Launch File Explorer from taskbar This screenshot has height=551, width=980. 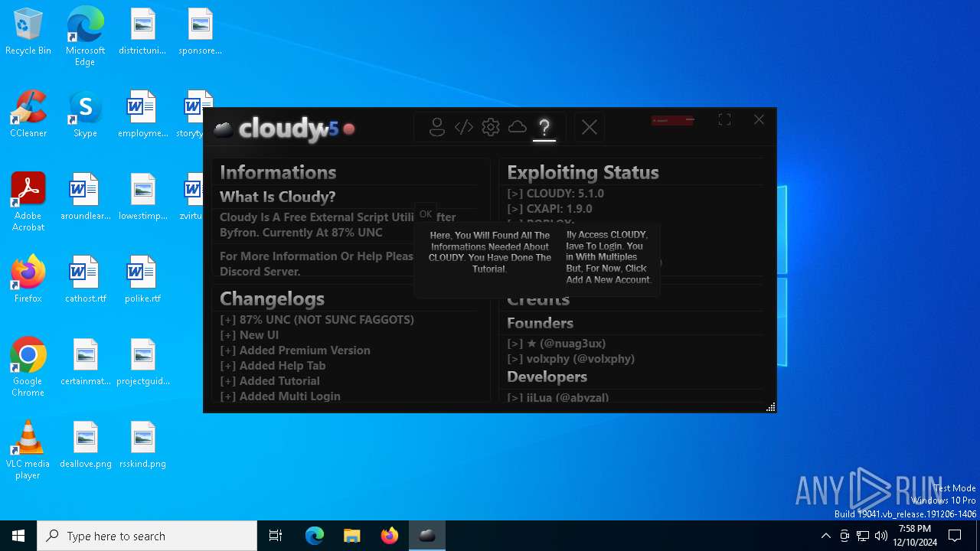click(351, 536)
